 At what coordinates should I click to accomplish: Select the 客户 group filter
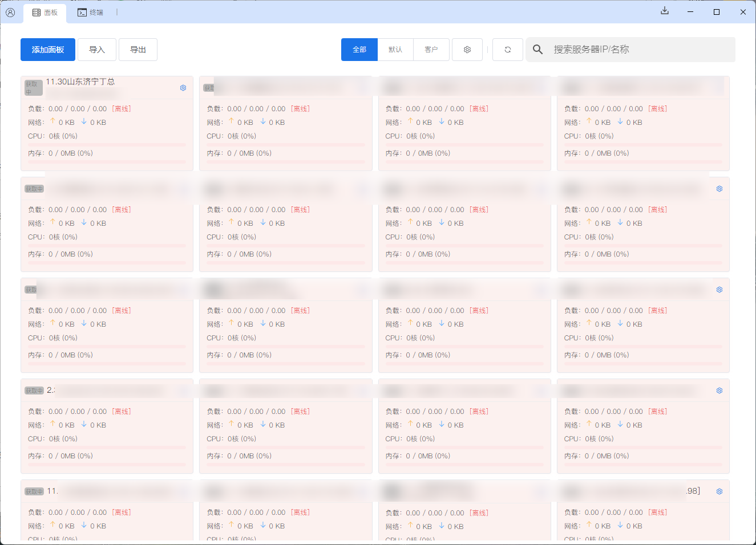point(431,50)
